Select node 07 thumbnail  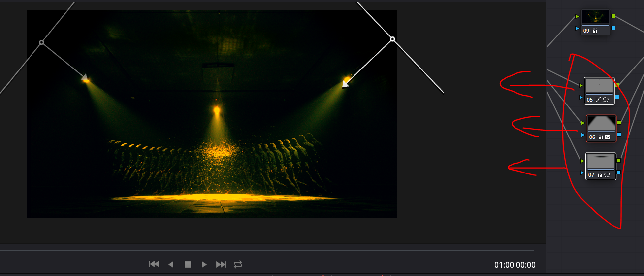tap(601, 161)
